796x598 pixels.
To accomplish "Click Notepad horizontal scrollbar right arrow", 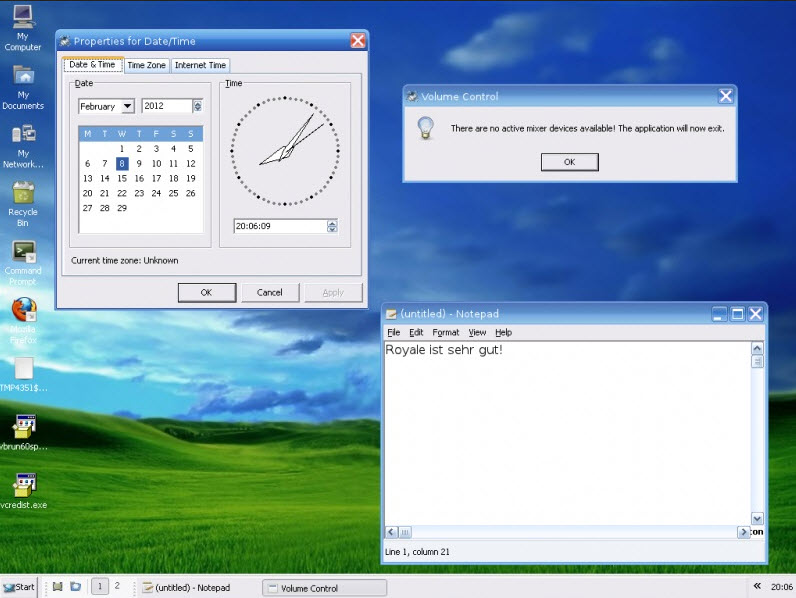I will pyautogui.click(x=744, y=532).
